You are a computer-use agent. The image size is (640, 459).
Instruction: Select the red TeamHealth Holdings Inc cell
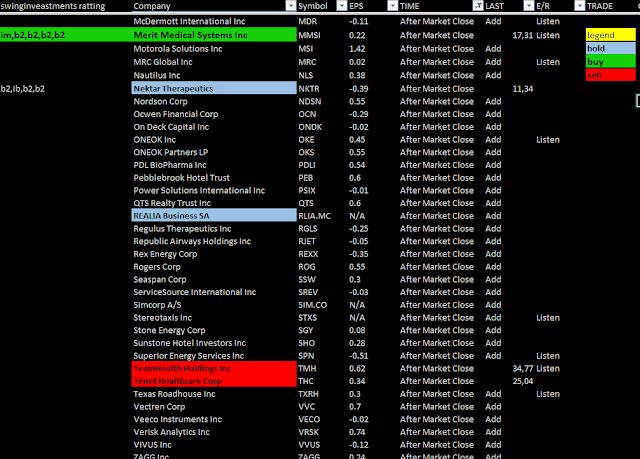[x=214, y=368]
